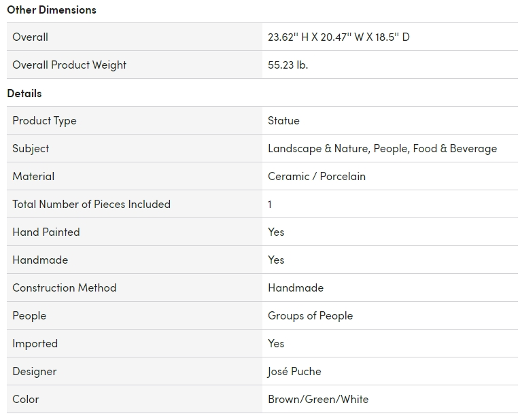
Task: Click the 23.62'' H X 20.47'' W dimensions value
Action: (339, 37)
